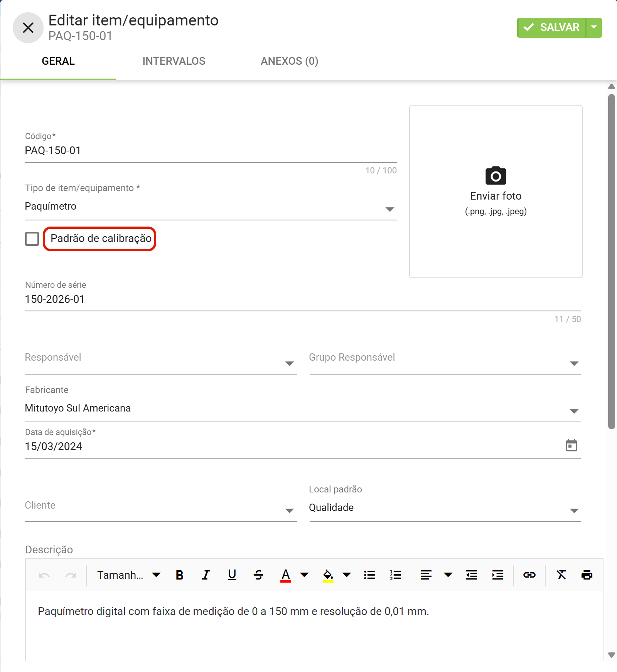617x672 pixels.
Task: Open the highlight color picker arrow
Action: click(x=347, y=575)
